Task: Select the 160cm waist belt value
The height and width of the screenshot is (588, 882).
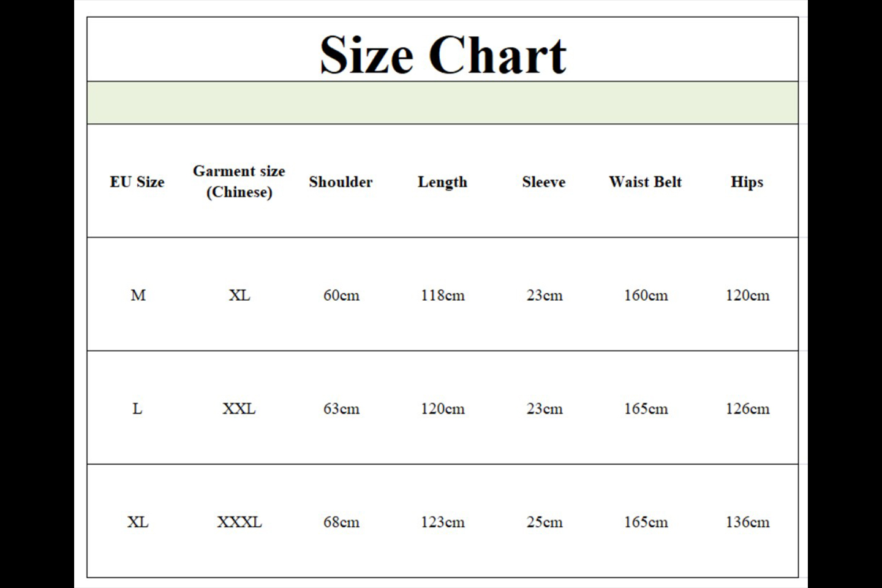Action: [x=646, y=295]
